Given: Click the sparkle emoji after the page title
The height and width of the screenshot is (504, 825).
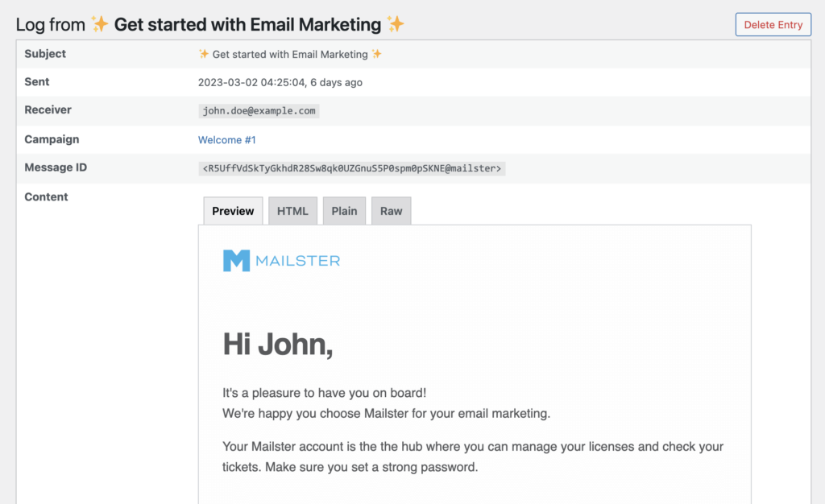Looking at the screenshot, I should 395,25.
